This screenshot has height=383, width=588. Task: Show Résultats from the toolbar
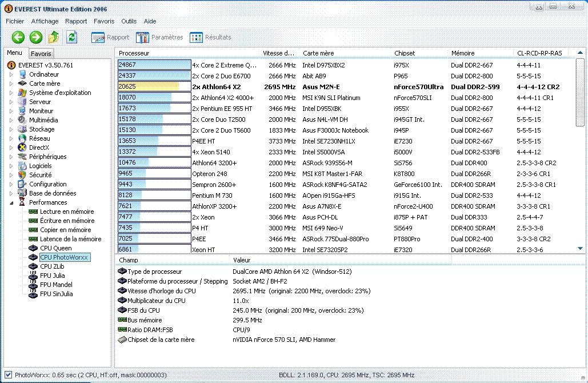click(210, 37)
